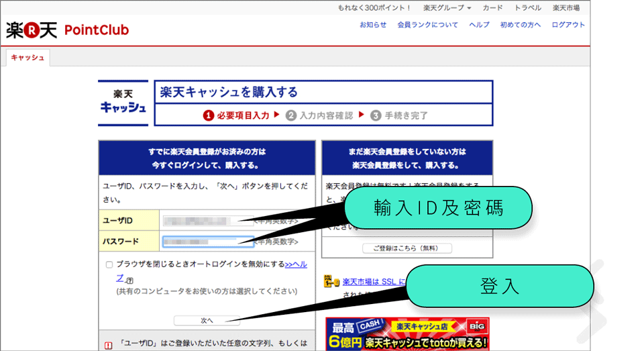This screenshot has width=644, height=351.
Task: Click step 3 手続き完了 label
Action: pos(399,115)
